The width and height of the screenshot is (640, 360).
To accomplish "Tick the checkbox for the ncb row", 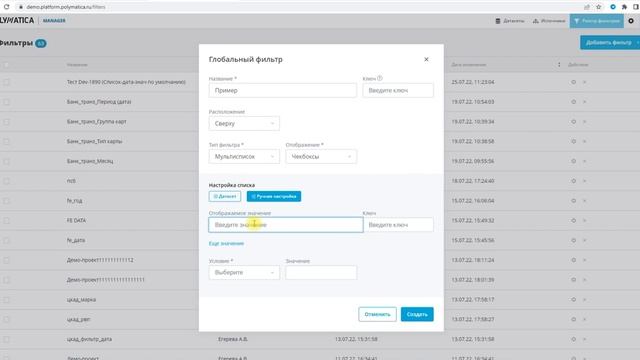I will click(6, 181).
